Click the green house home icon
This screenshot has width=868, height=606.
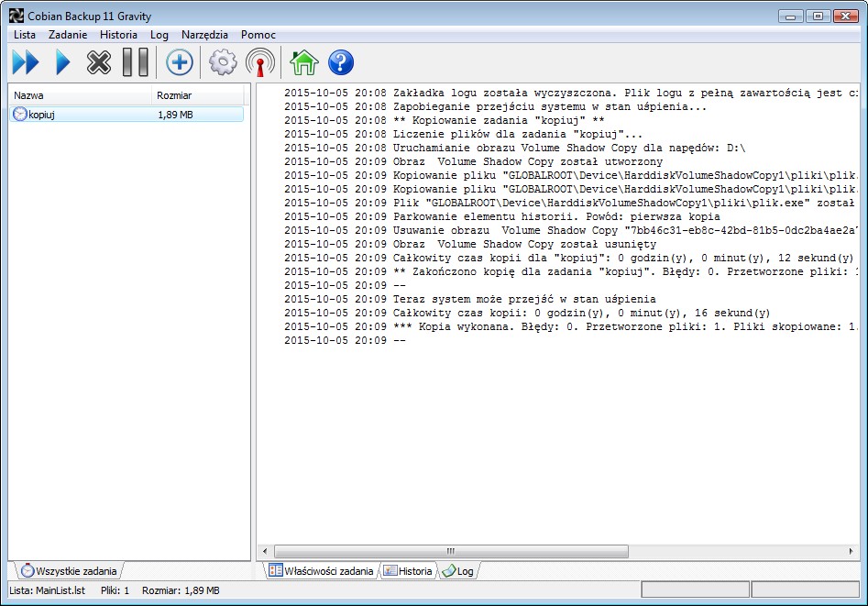coord(304,62)
